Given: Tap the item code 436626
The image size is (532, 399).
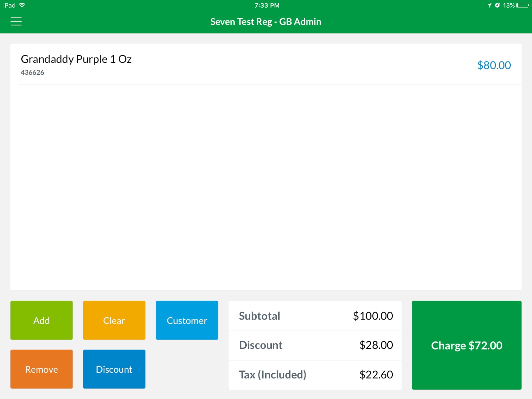Looking at the screenshot, I should point(32,72).
